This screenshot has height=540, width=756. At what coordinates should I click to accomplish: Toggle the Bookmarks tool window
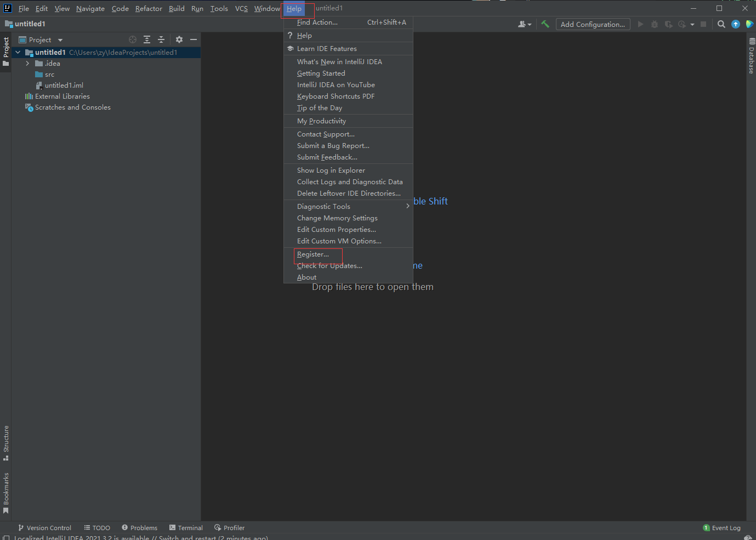[6, 492]
